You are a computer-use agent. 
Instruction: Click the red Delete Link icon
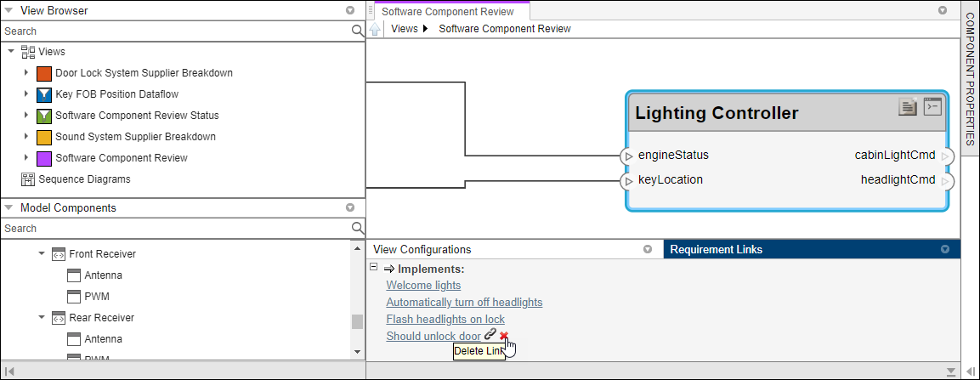504,336
